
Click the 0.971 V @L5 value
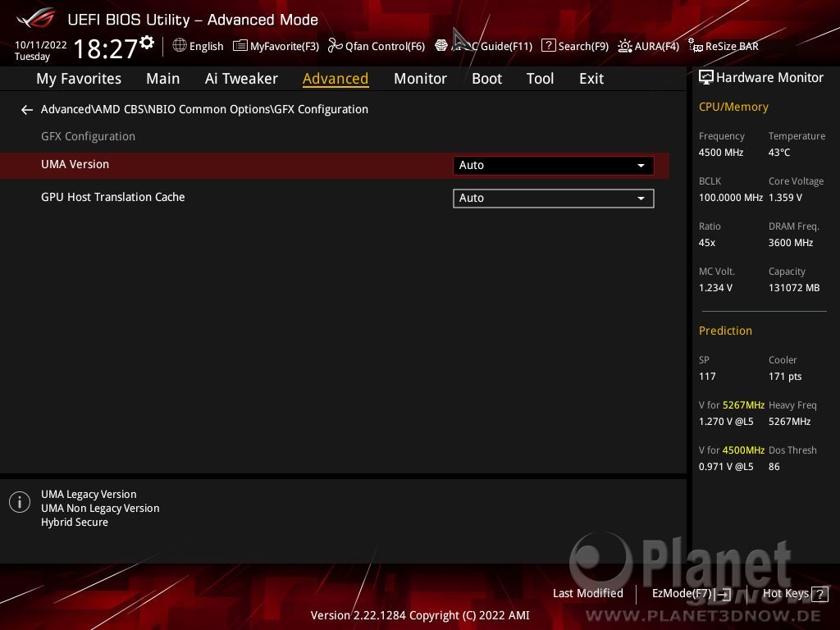point(726,467)
